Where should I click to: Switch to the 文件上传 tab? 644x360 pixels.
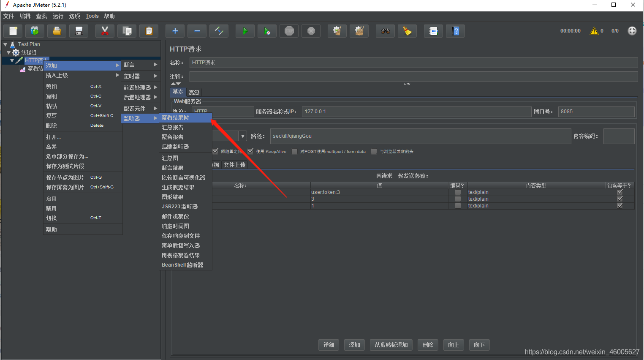[234, 165]
